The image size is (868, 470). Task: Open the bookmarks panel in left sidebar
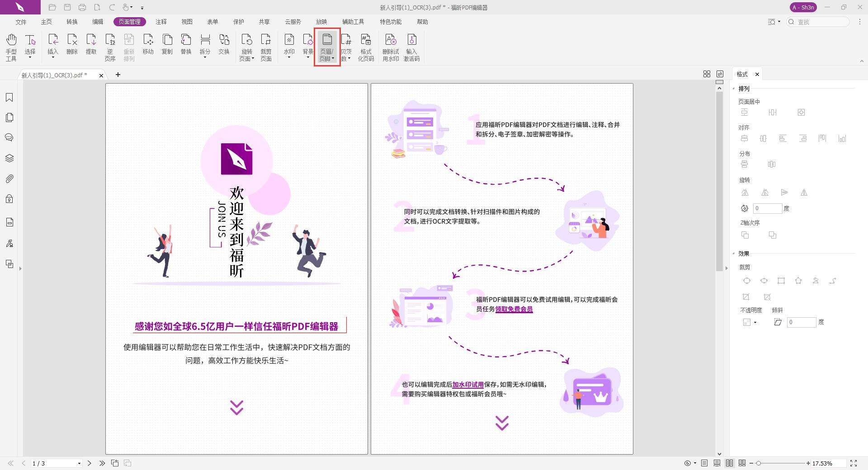pos(9,97)
